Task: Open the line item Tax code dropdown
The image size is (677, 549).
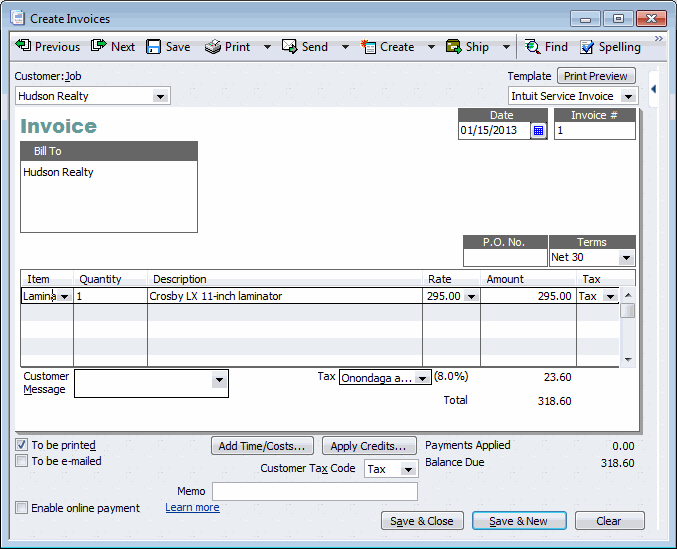Action: pos(610,297)
